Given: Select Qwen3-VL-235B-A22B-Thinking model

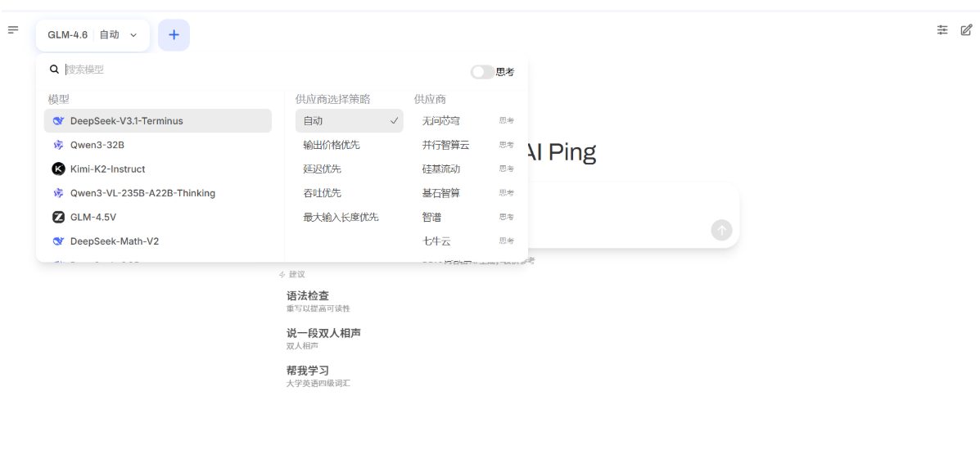Looking at the screenshot, I should click(x=157, y=193).
